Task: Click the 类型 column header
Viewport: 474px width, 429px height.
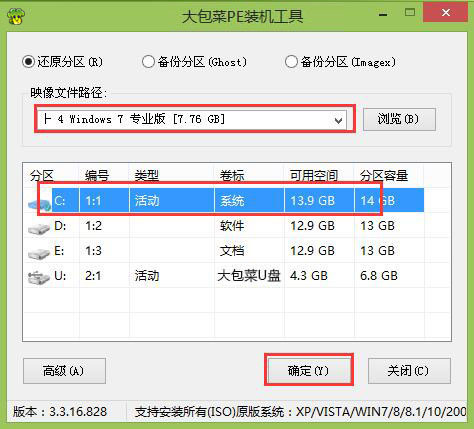Action: (x=147, y=175)
